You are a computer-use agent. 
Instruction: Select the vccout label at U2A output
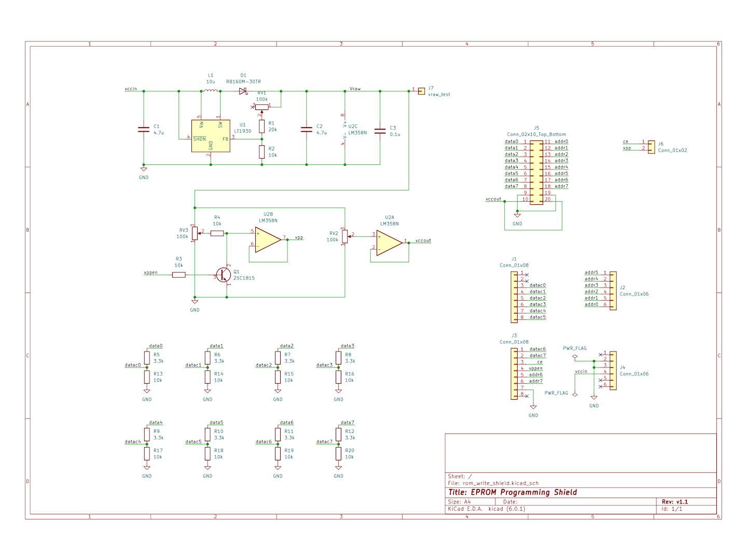tap(423, 241)
